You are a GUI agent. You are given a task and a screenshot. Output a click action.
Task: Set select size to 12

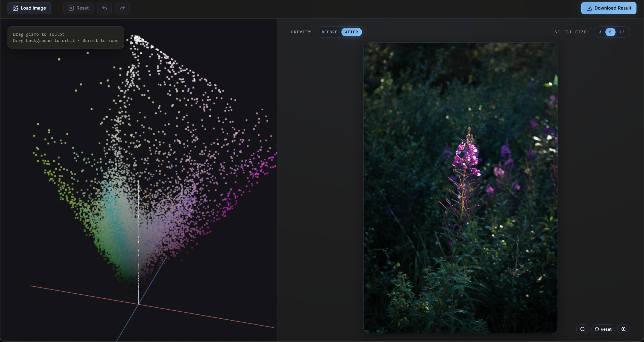click(622, 32)
